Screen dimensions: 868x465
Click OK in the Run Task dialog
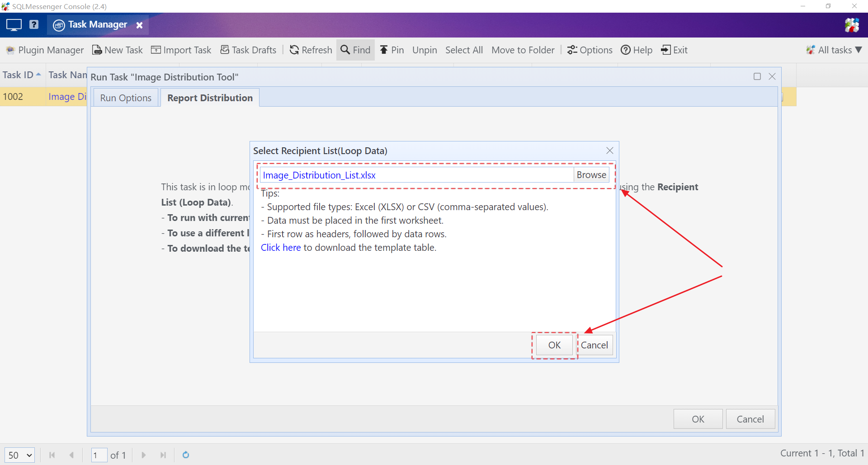click(698, 419)
